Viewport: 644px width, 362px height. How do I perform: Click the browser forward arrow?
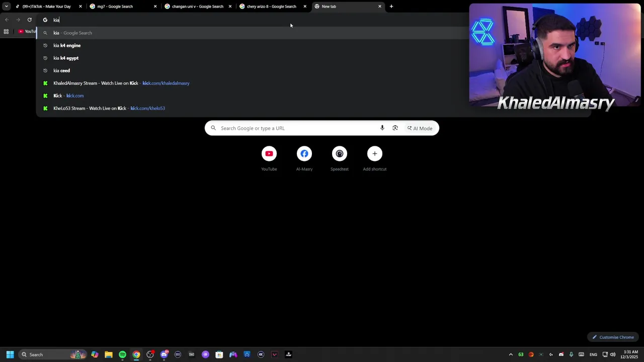18,20
